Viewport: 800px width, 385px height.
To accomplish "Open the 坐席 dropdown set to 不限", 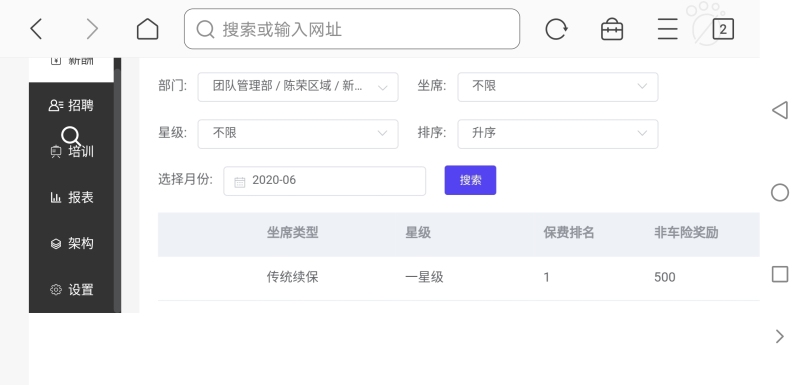I will pyautogui.click(x=558, y=87).
